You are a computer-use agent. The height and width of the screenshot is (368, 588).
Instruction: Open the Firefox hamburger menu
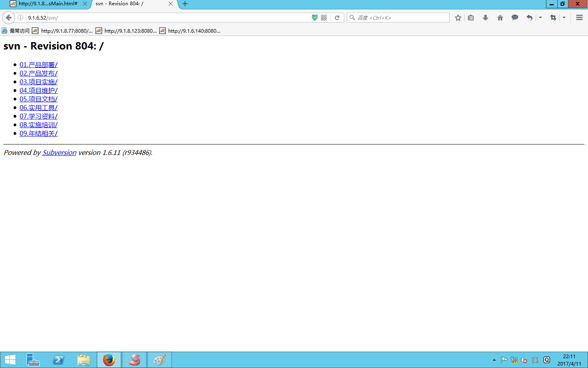(x=579, y=18)
